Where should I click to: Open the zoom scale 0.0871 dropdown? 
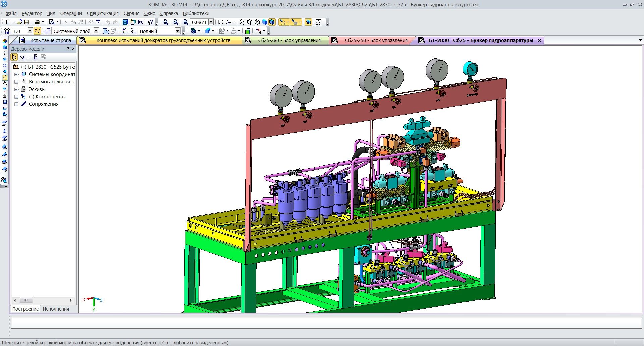click(211, 22)
